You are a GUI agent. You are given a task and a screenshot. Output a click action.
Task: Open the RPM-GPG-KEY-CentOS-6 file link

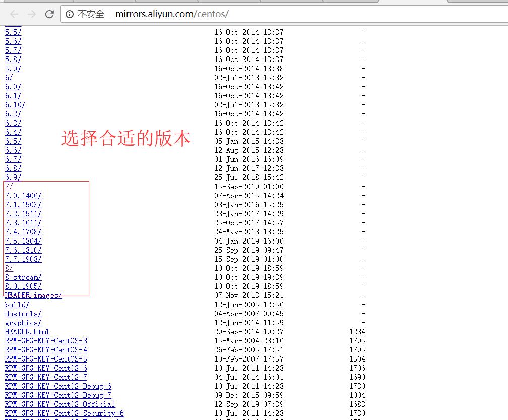(46, 368)
